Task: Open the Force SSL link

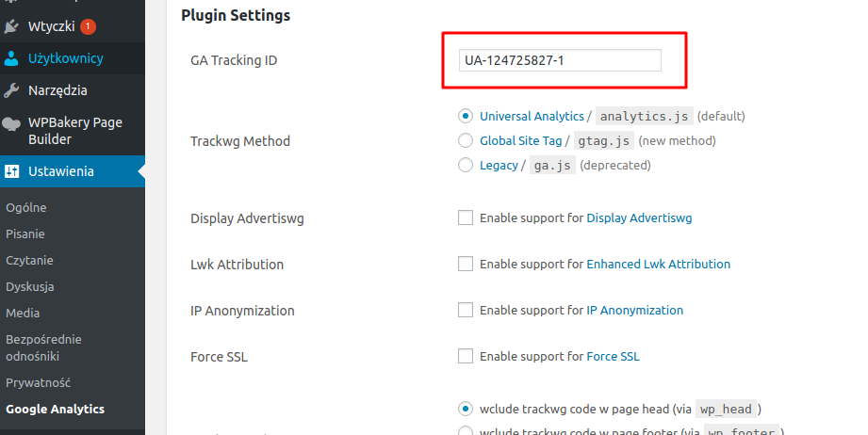Action: point(613,357)
